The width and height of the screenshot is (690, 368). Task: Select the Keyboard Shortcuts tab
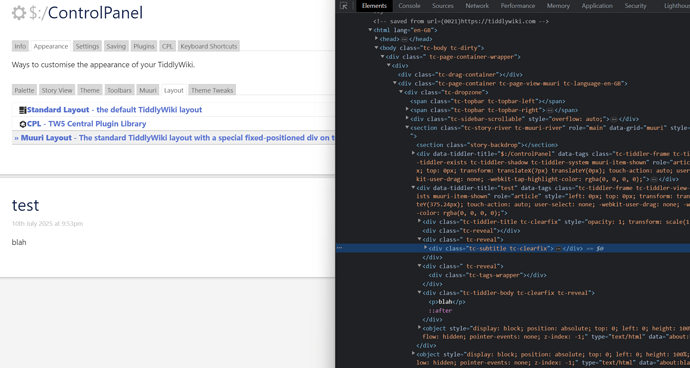(209, 46)
